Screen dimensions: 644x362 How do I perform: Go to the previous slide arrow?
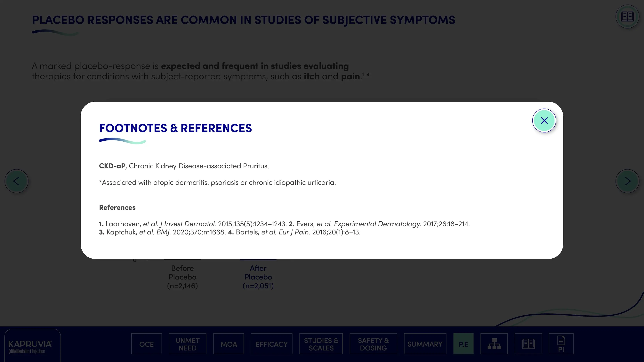pos(17,181)
